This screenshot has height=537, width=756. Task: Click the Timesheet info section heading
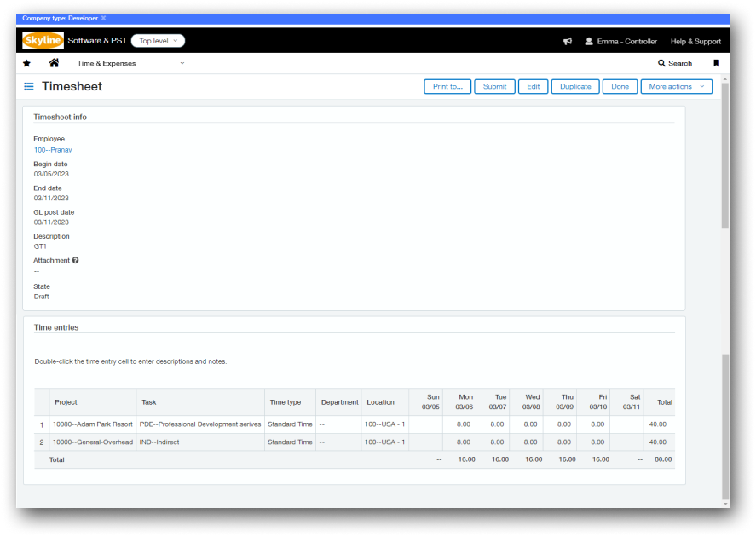coord(61,117)
